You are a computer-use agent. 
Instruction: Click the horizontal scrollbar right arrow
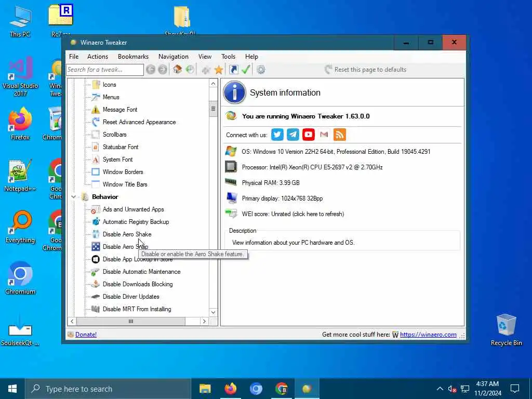(204, 321)
